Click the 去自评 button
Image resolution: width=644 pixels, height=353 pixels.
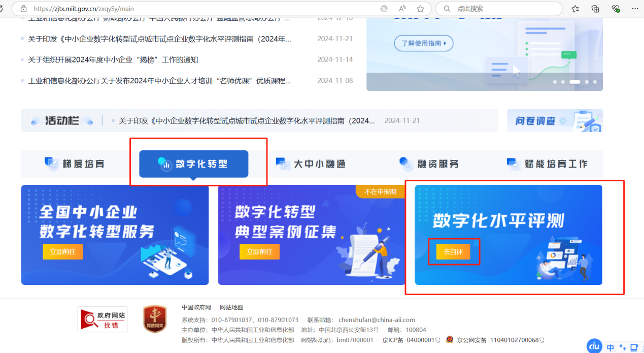[453, 252]
